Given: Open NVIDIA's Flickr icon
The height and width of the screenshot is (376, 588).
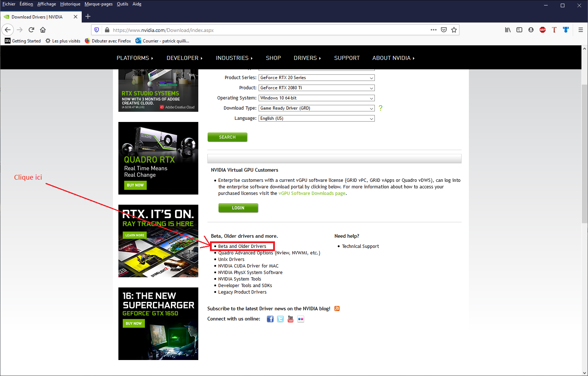Looking at the screenshot, I should (x=301, y=319).
